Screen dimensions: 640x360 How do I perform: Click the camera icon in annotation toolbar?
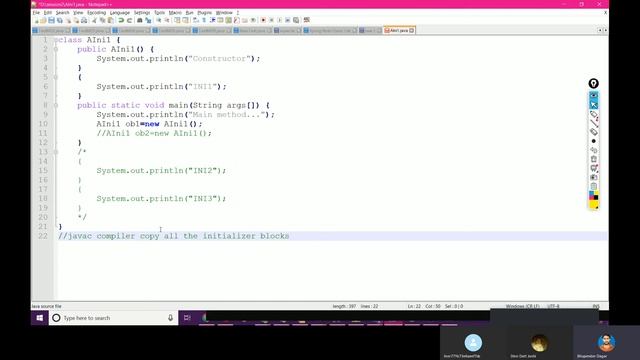(x=593, y=177)
